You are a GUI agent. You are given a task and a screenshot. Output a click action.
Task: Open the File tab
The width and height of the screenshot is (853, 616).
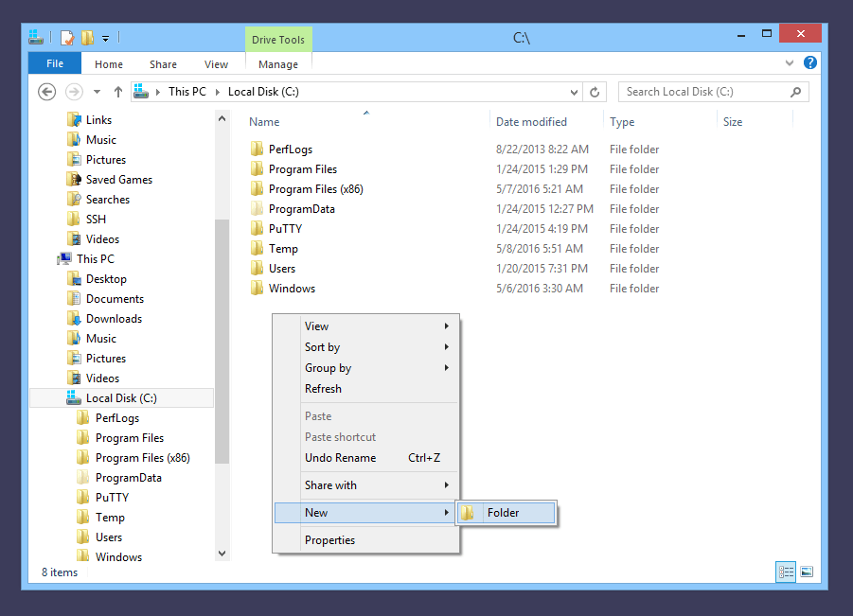pyautogui.click(x=55, y=63)
